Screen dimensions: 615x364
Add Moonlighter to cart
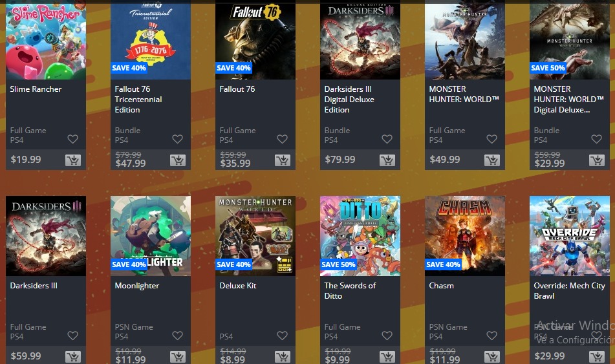pyautogui.click(x=178, y=356)
